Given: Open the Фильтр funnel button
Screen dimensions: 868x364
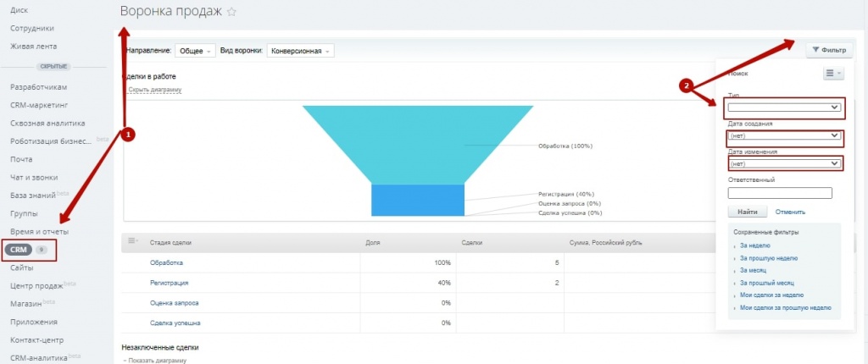Looking at the screenshot, I should click(x=828, y=51).
